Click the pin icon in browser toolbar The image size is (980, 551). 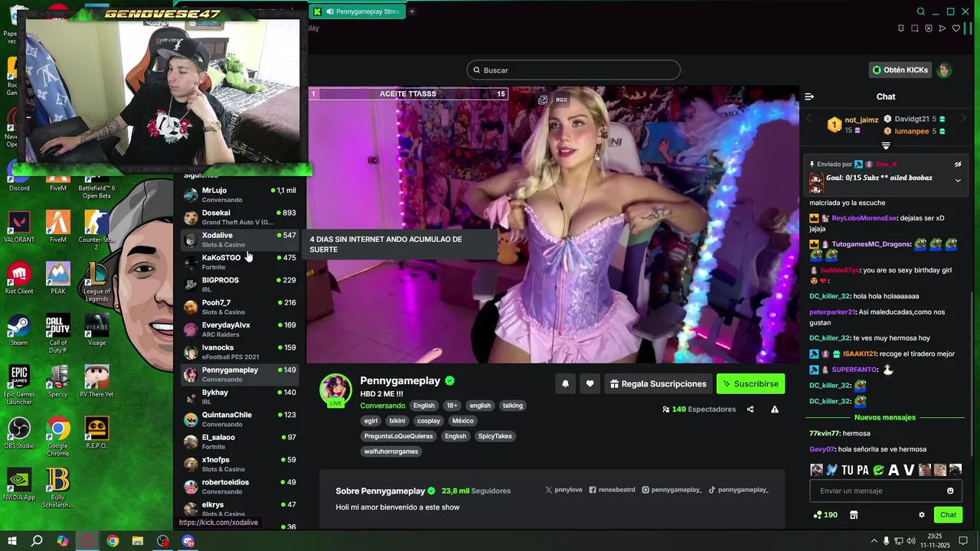(x=901, y=28)
